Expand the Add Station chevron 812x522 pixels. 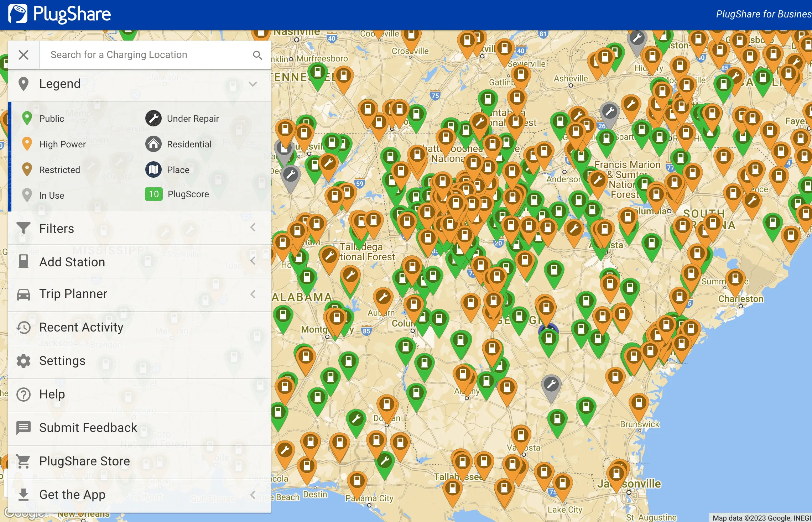[x=253, y=261]
